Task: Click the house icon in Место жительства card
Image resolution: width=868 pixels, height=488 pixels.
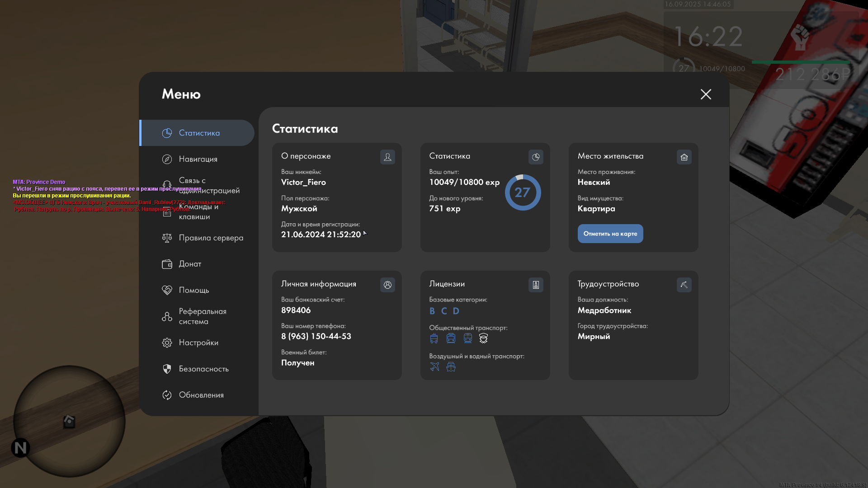Action: 684,157
